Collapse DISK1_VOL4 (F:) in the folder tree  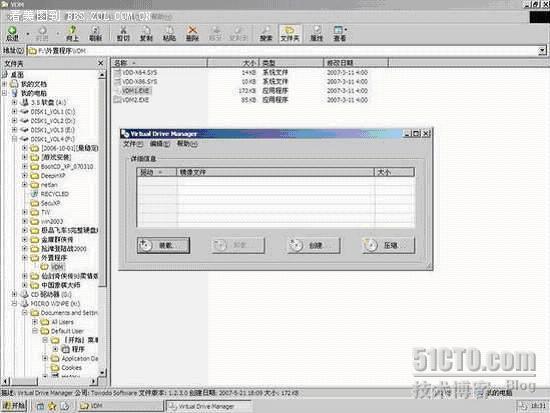[x=14, y=139]
